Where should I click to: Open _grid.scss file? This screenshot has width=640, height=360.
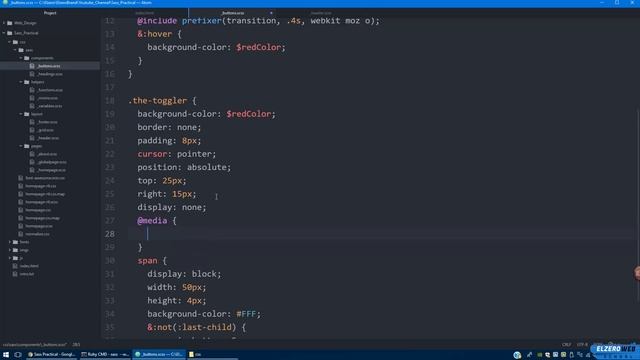(45, 130)
